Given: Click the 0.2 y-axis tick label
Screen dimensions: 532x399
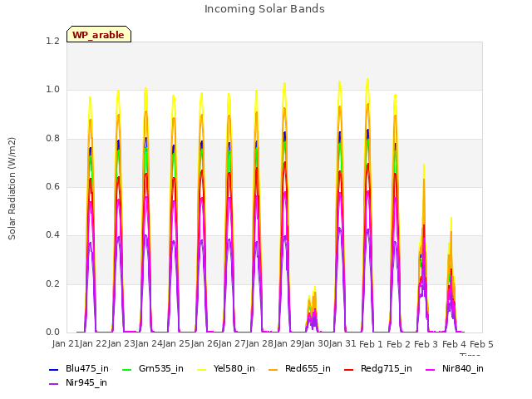Looking at the screenshot, I should (x=53, y=283).
